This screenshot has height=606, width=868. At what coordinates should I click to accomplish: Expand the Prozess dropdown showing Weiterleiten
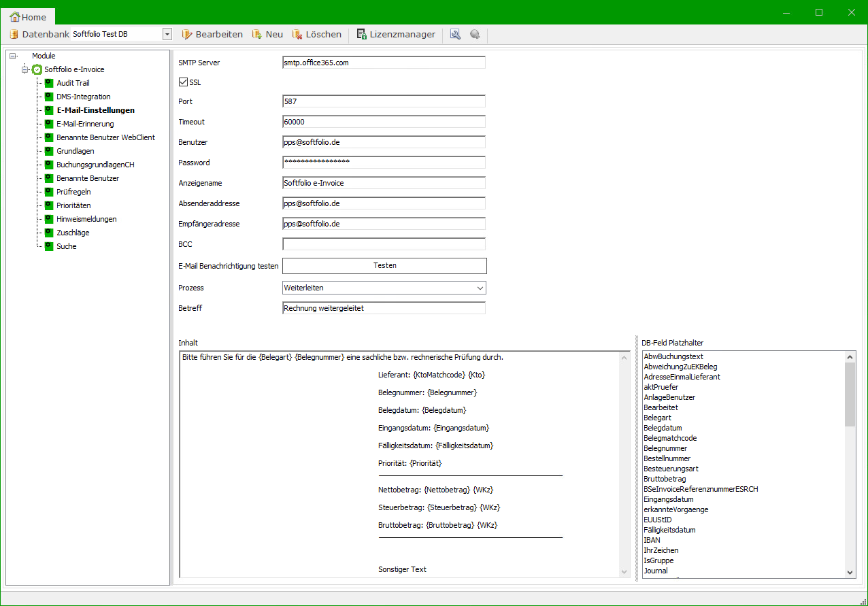[x=480, y=288]
